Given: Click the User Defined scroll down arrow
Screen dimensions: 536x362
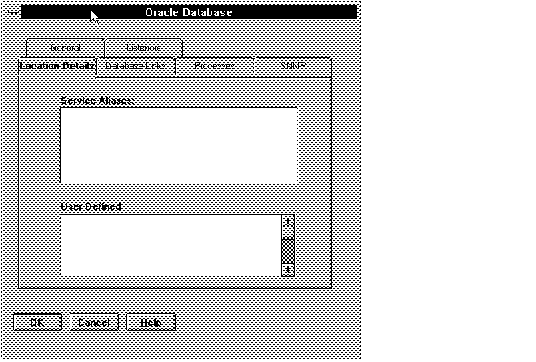Looking at the screenshot, I should [x=288, y=270].
